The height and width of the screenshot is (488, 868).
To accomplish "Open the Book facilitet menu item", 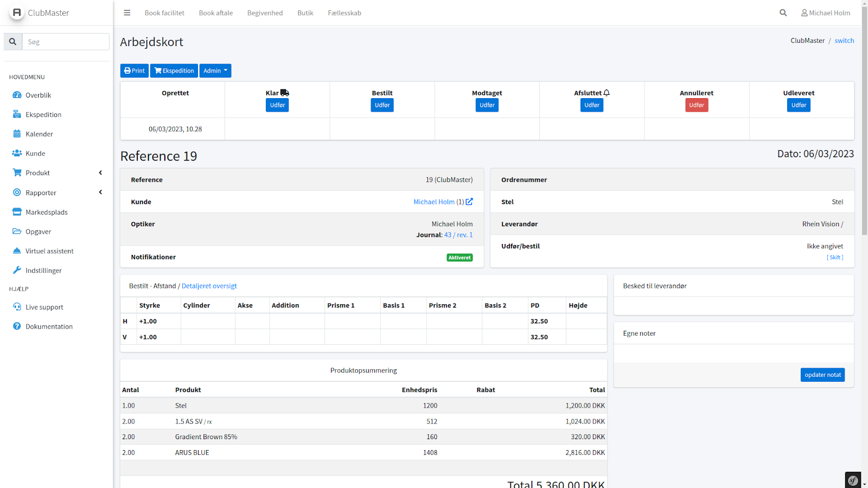I will pos(164,13).
